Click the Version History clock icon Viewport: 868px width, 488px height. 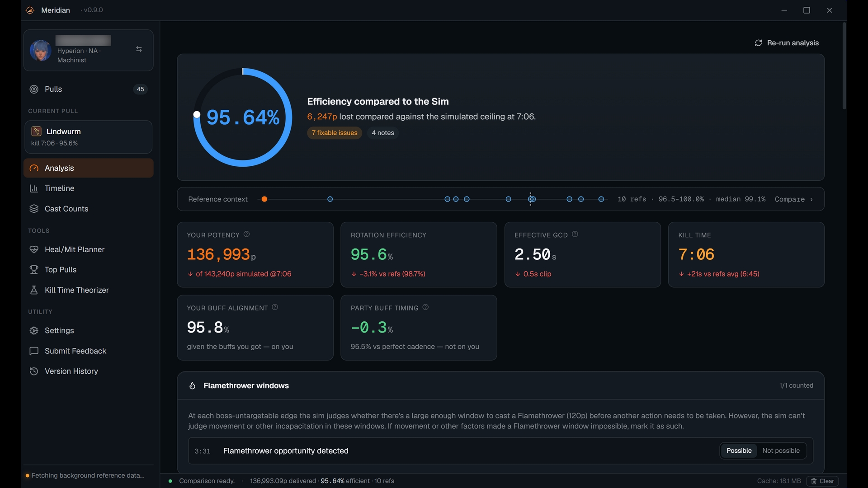point(34,371)
